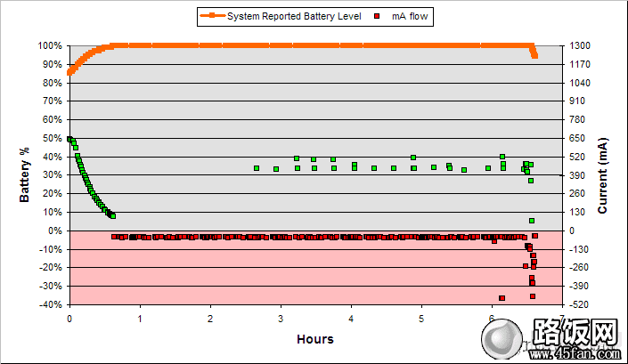The width and height of the screenshot is (628, 364).
Task: Click hour 5 on the Hours axis
Action: (421, 320)
